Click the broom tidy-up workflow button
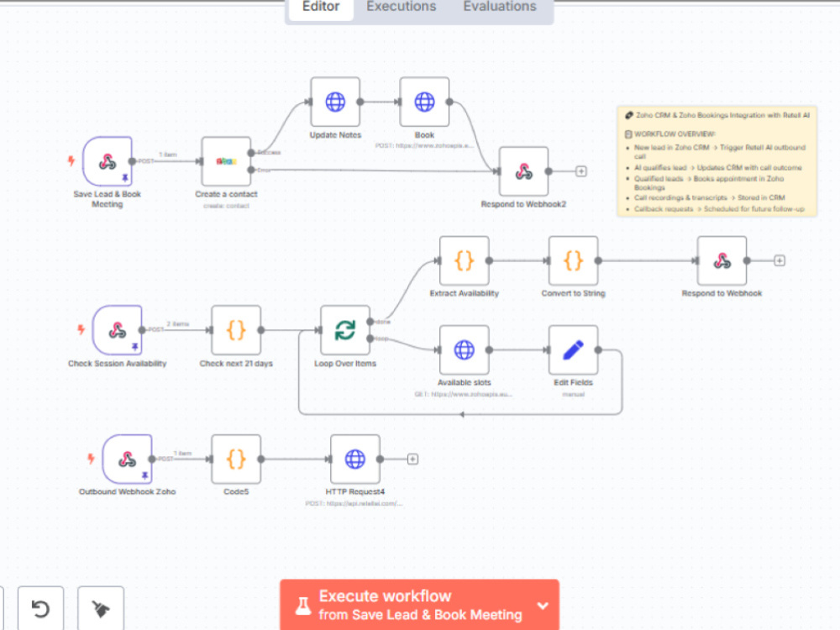Viewport: 840px width, 630px height. coord(101,608)
